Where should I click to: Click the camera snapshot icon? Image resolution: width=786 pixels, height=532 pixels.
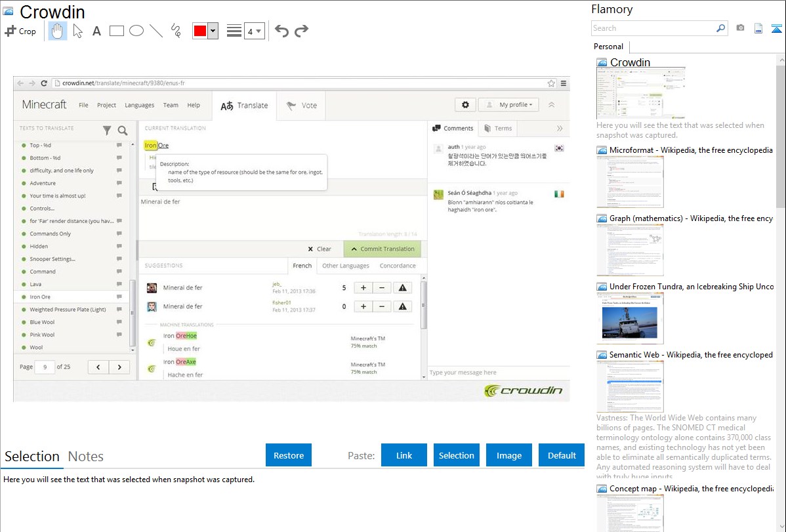click(740, 28)
